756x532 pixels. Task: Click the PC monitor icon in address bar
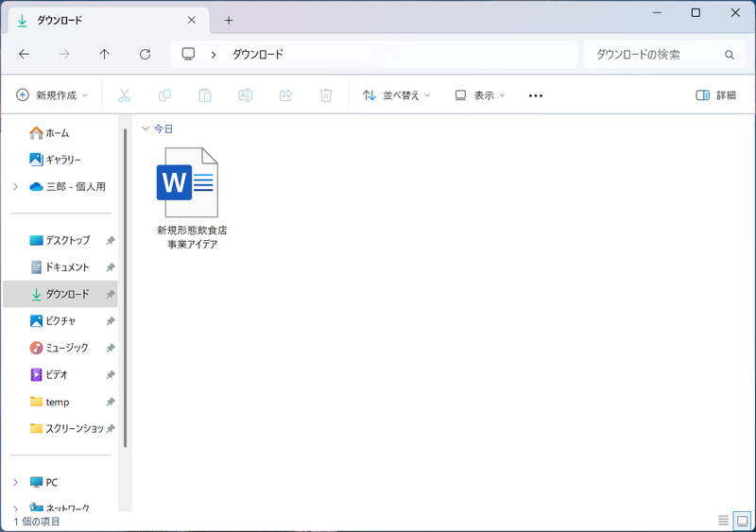click(188, 54)
